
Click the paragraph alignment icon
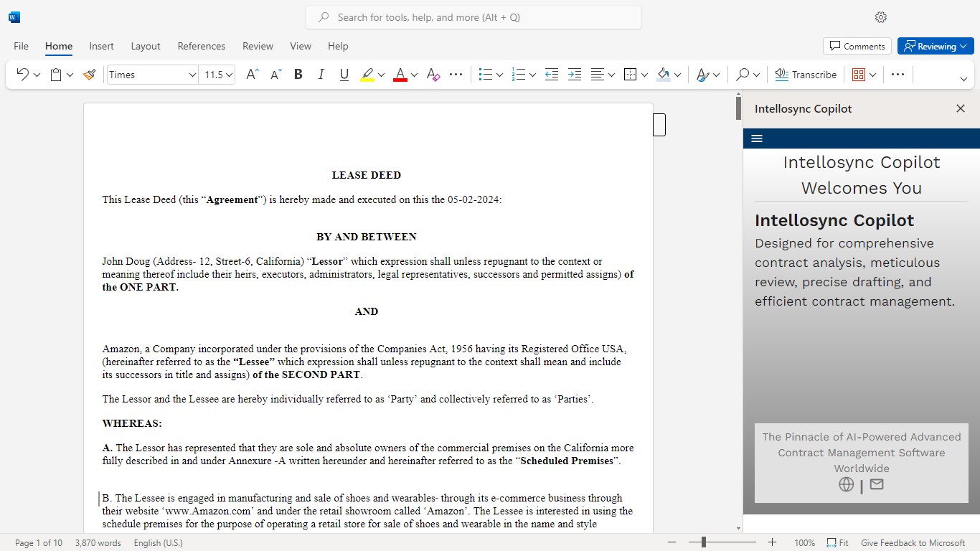click(x=597, y=75)
